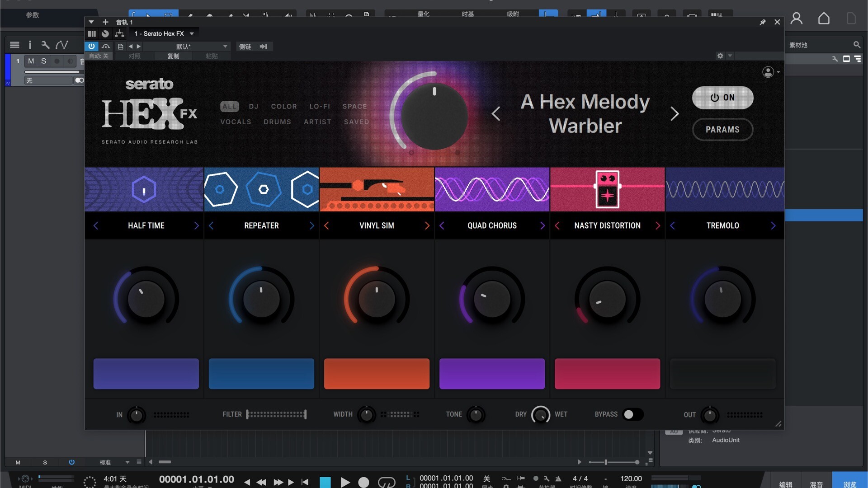
Task: Toggle the VINYL SIM orange effect pad
Action: tap(377, 374)
